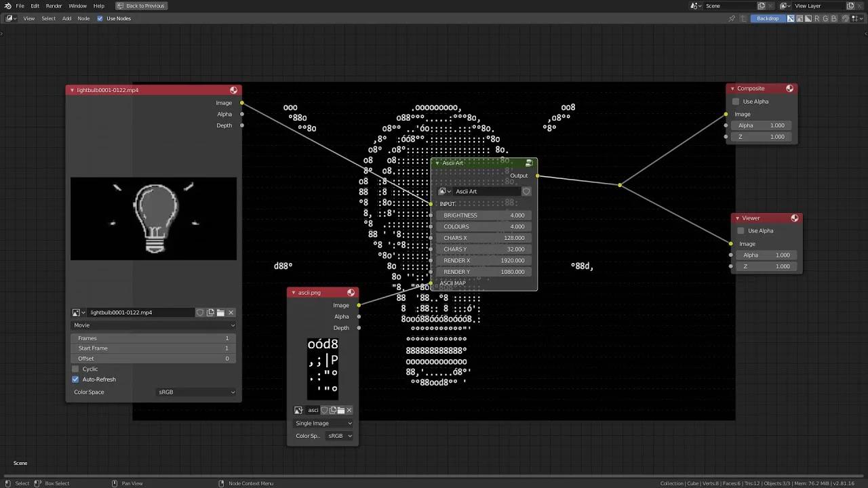Disable the Auto-Refresh checkbox

(x=75, y=380)
